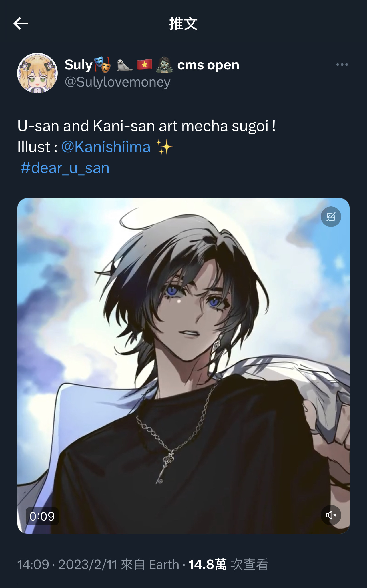This screenshot has height=588, width=367.
Task: Visit the @Kanishiima mention
Action: click(106, 147)
